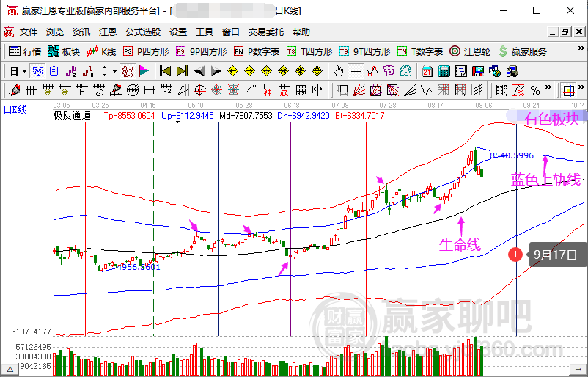Image resolution: width=588 pixels, height=377 pixels.
Task: Step forward with the right triangle icon
Action: click(x=216, y=71)
